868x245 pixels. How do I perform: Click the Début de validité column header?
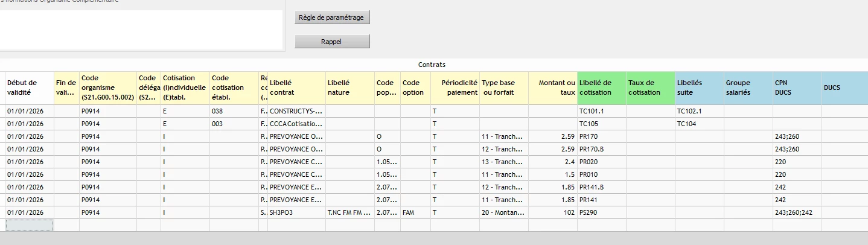30,87
